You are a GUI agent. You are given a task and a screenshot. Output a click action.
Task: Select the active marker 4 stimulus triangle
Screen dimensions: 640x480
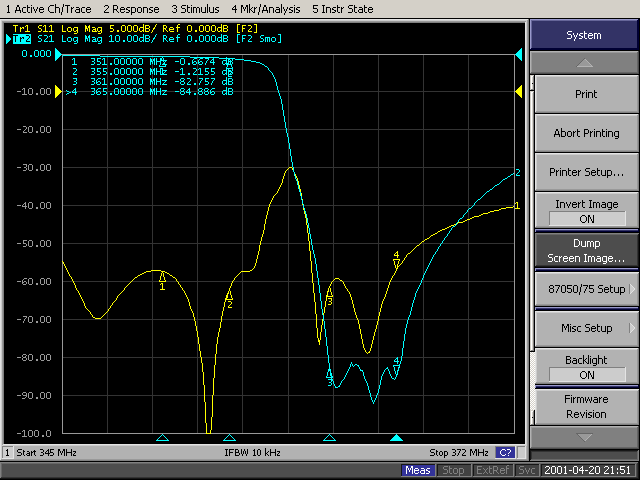(396, 438)
